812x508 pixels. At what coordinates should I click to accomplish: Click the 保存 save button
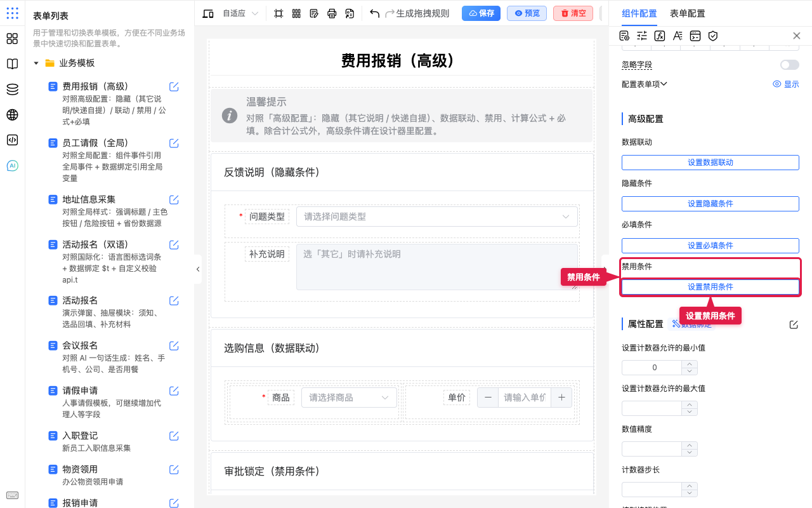coord(481,13)
